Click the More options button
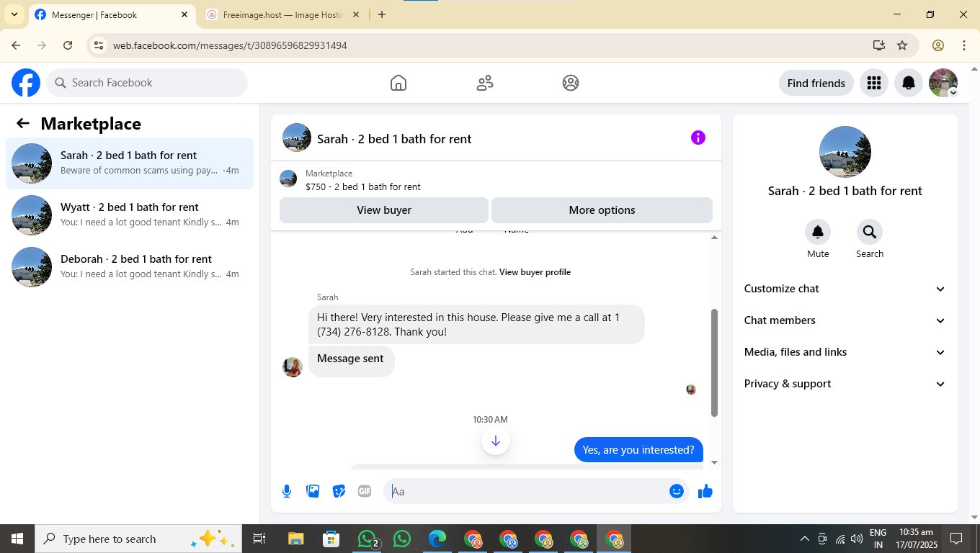 602,210
